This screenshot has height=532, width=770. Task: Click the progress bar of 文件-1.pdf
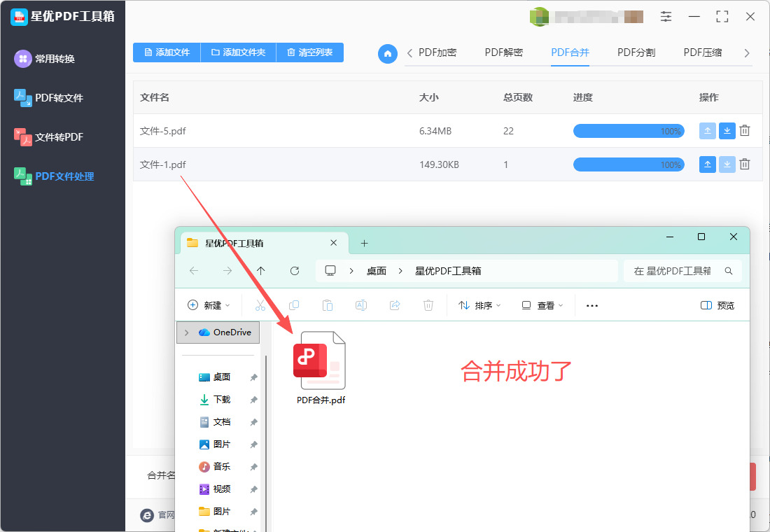[x=629, y=164]
